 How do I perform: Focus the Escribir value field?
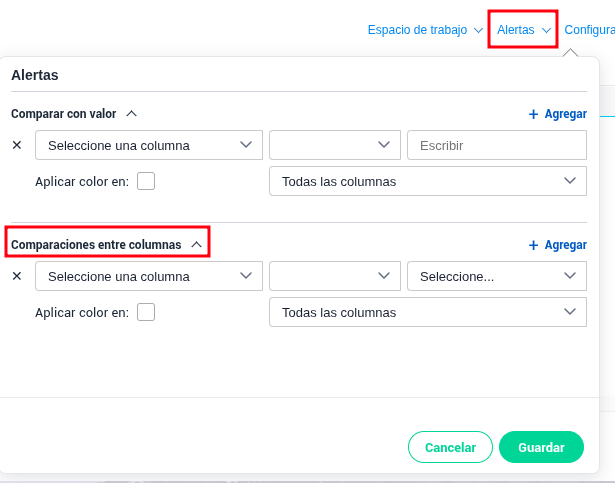(497, 145)
